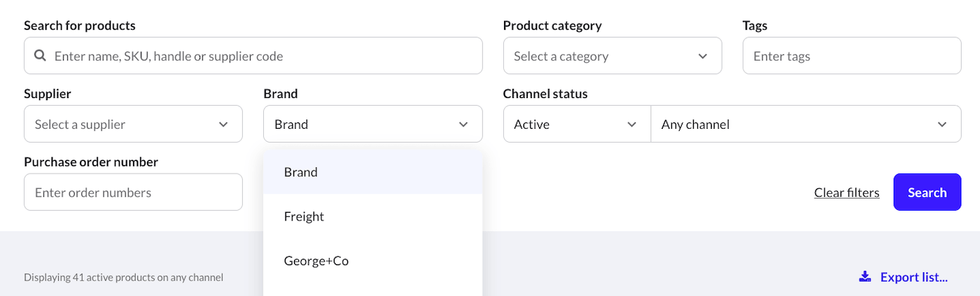This screenshot has height=296, width=980.
Task: Click the Displaying 41 active products text
Action: 123,277
